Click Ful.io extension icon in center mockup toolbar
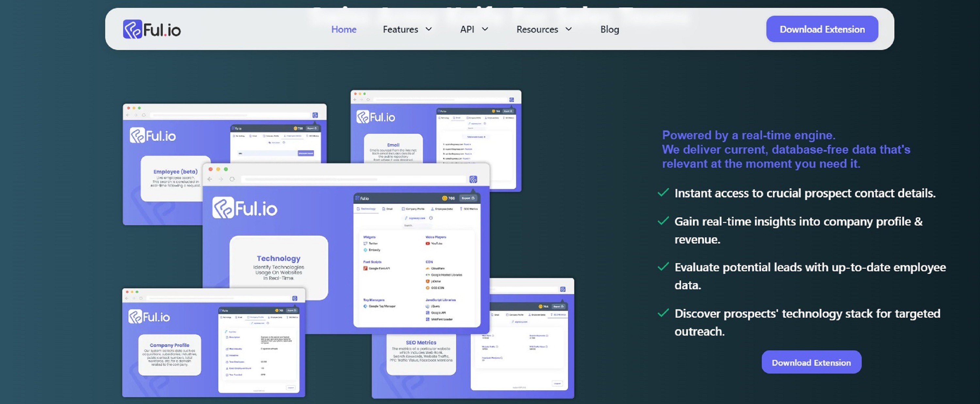This screenshot has height=404, width=980. 473,179
